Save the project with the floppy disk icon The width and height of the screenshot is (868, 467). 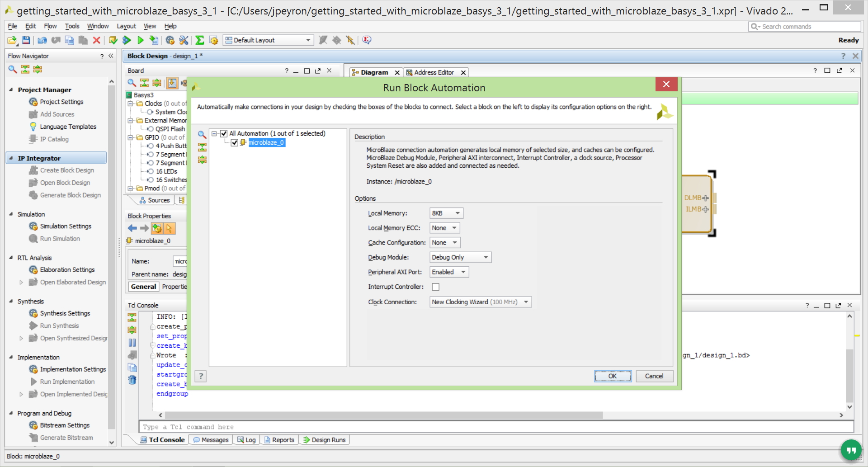pos(26,40)
